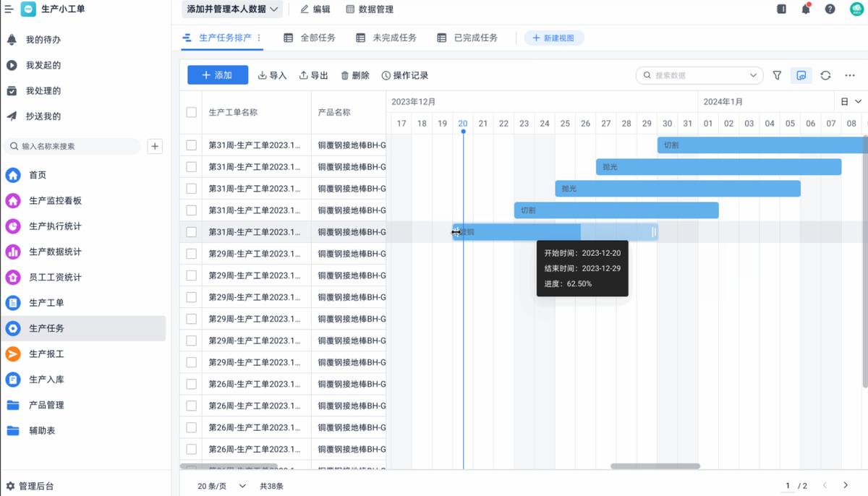The image size is (868, 496).
Task: Switch to the 未完成任务 tab
Action: (386, 38)
